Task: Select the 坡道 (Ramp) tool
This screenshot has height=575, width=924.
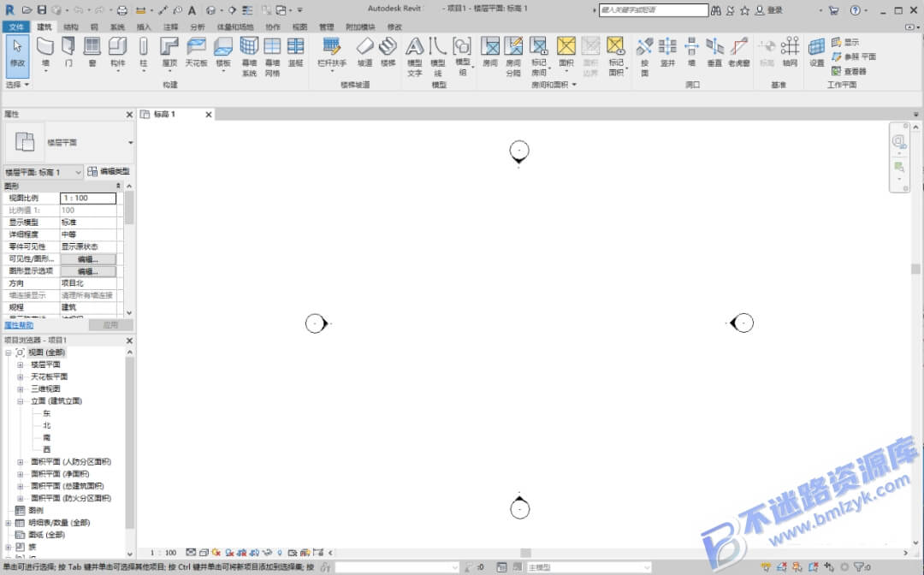Action: [x=364, y=52]
